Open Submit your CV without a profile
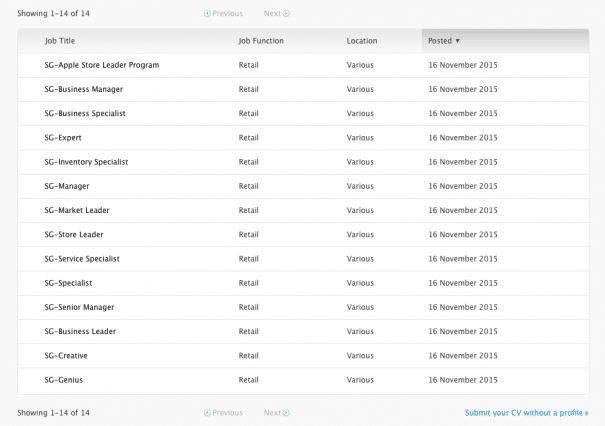This screenshot has height=426, width=605. tap(527, 413)
